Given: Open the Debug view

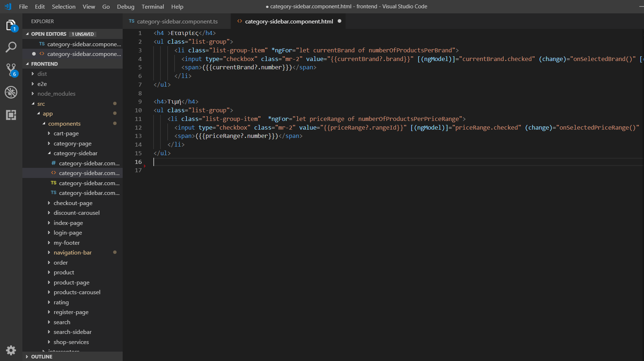Looking at the screenshot, I should pos(11,92).
